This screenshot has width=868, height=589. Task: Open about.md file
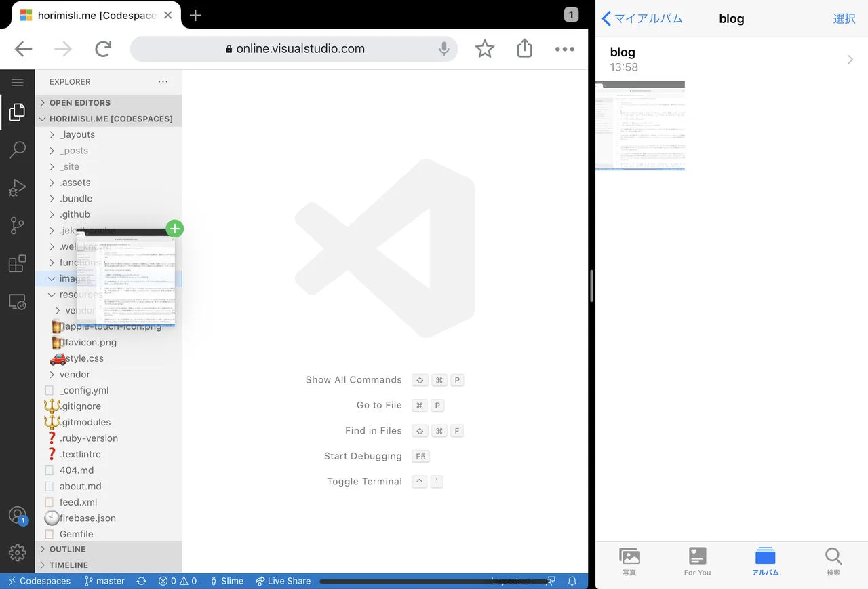tap(108, 486)
